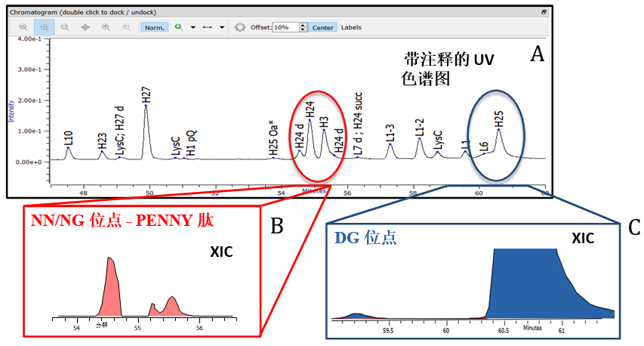The image size is (644, 346).
Task: Click the dock/undock icon in title bar
Action: click(544, 13)
